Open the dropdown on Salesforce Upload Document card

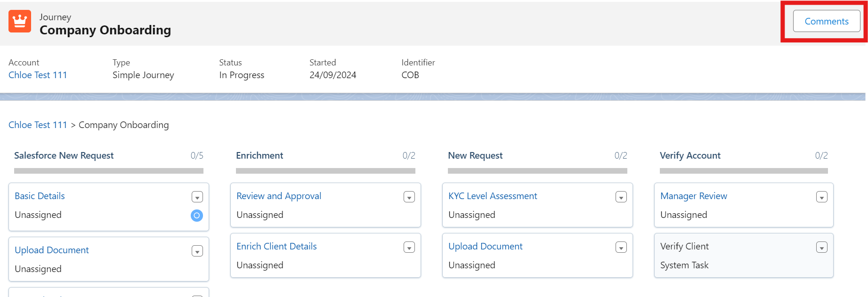pyautogui.click(x=197, y=251)
